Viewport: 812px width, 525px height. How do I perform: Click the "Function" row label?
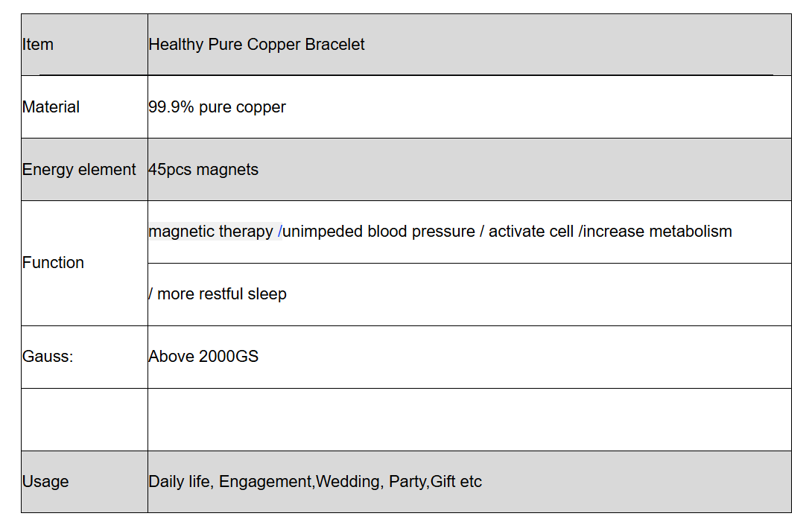coord(53,263)
